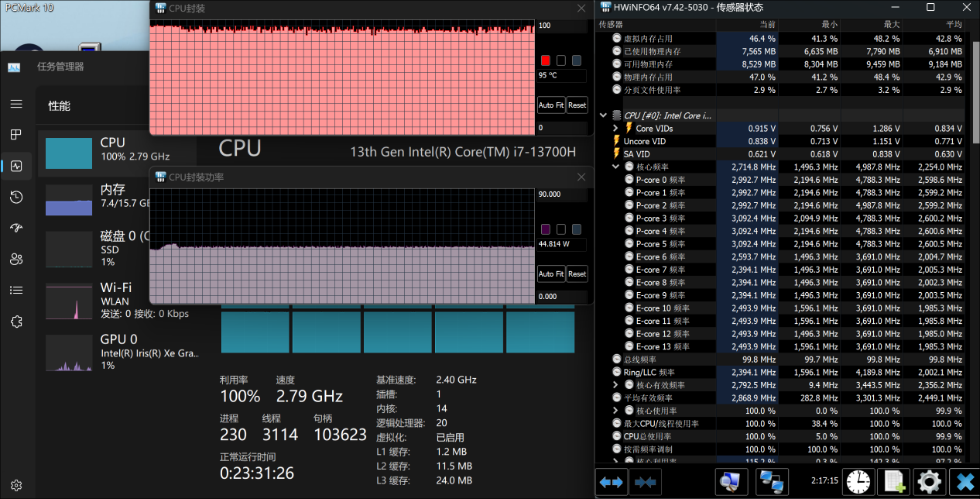Open App history in Task Manager sidebar
Screen dimensions: 980x499
(15, 198)
